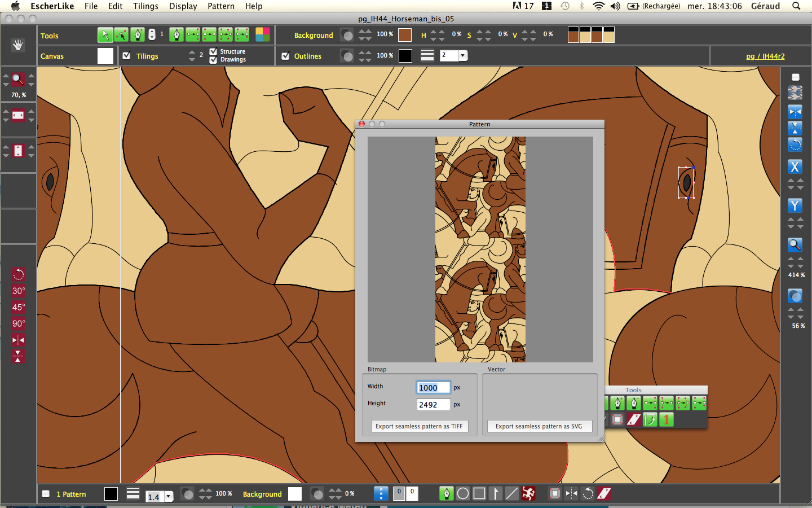812x508 pixels.
Task: Click the Height input field
Action: (433, 404)
